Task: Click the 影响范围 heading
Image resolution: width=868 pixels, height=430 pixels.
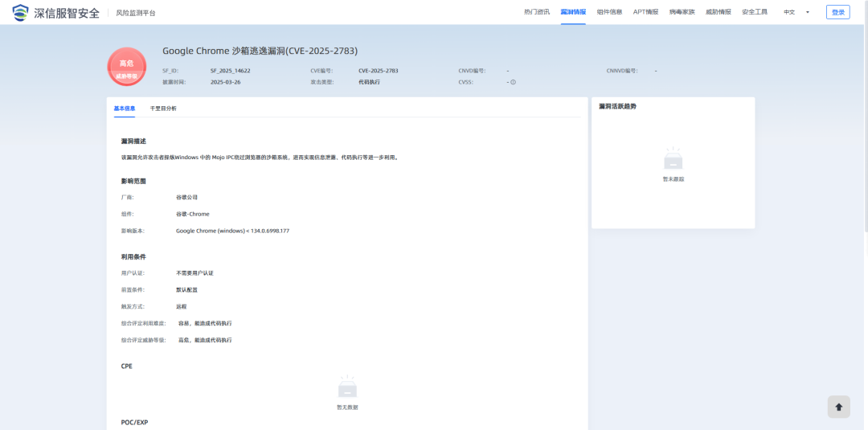Action: point(133,181)
